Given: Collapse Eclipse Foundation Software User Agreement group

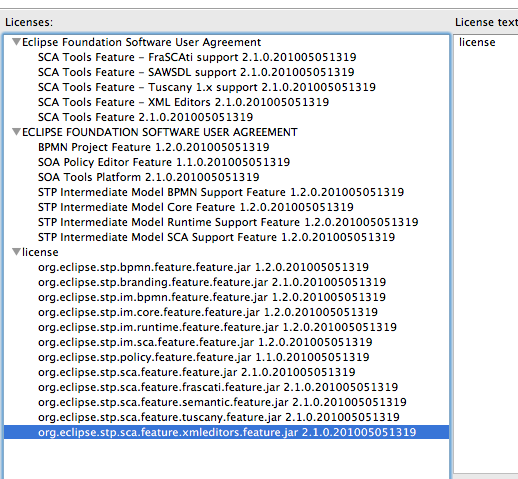Looking at the screenshot, I should [16, 42].
